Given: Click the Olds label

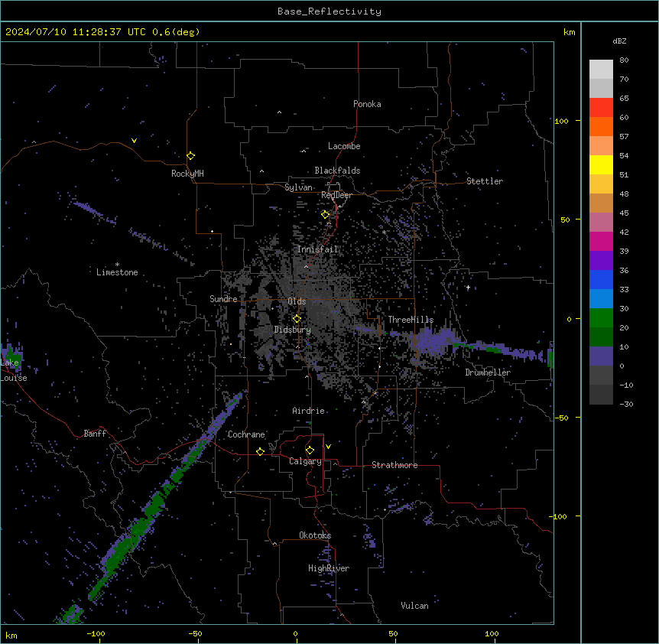Looking at the screenshot, I should [297, 301].
